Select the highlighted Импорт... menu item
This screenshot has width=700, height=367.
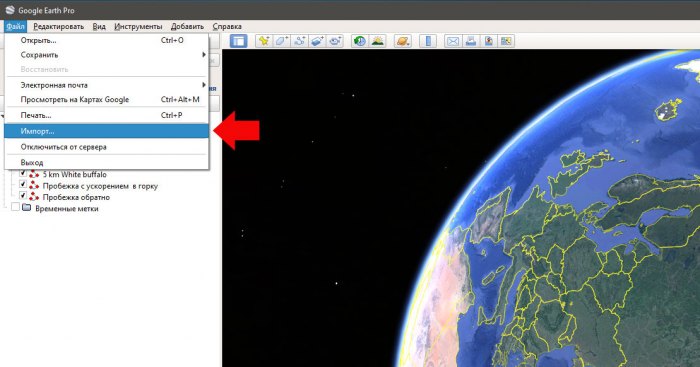point(106,131)
